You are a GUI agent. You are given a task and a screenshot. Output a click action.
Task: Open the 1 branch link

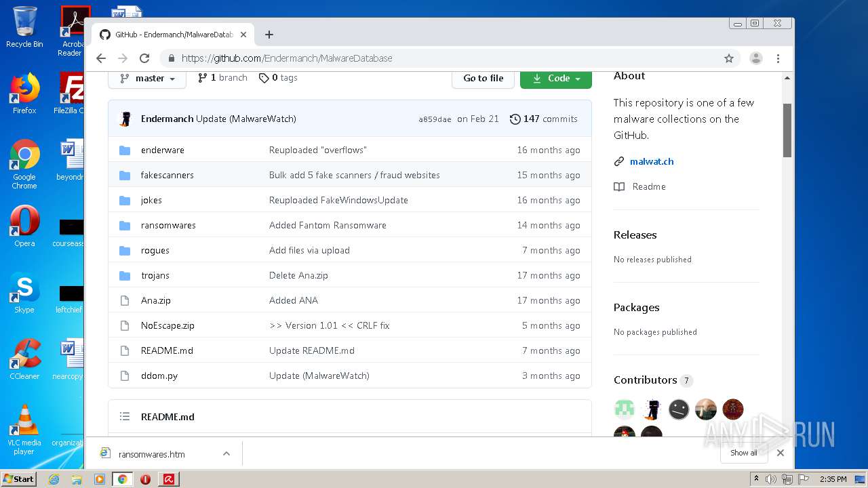222,78
